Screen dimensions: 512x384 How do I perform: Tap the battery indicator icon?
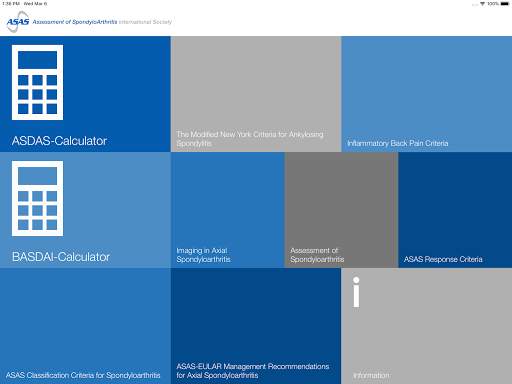(x=505, y=4)
